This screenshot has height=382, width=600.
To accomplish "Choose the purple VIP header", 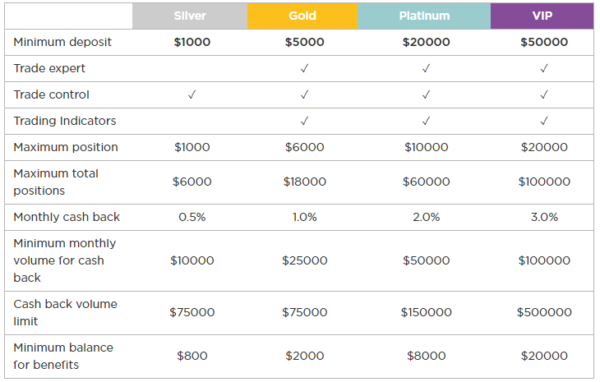I will click(x=542, y=16).
